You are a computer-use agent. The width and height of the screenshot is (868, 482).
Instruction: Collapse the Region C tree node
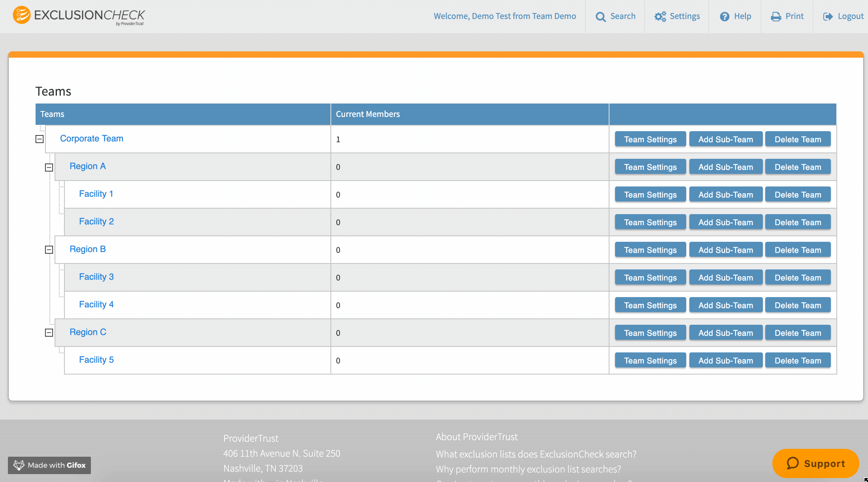coord(49,333)
